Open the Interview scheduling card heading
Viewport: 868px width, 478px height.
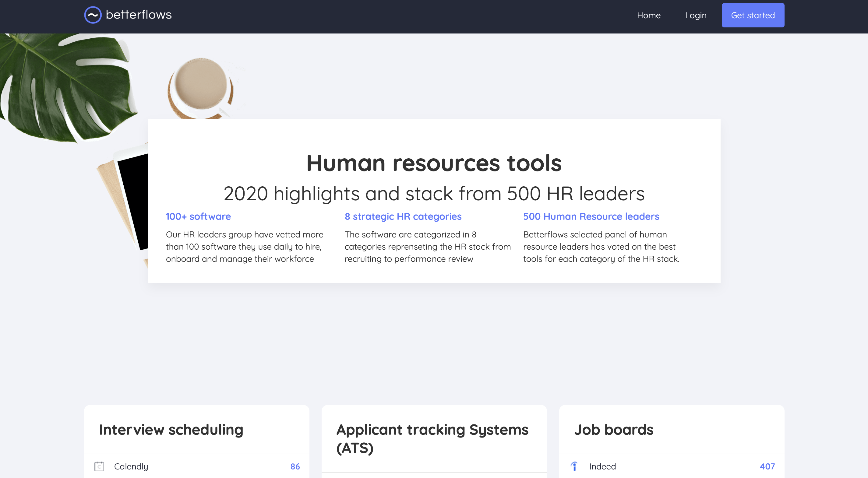pos(171,430)
